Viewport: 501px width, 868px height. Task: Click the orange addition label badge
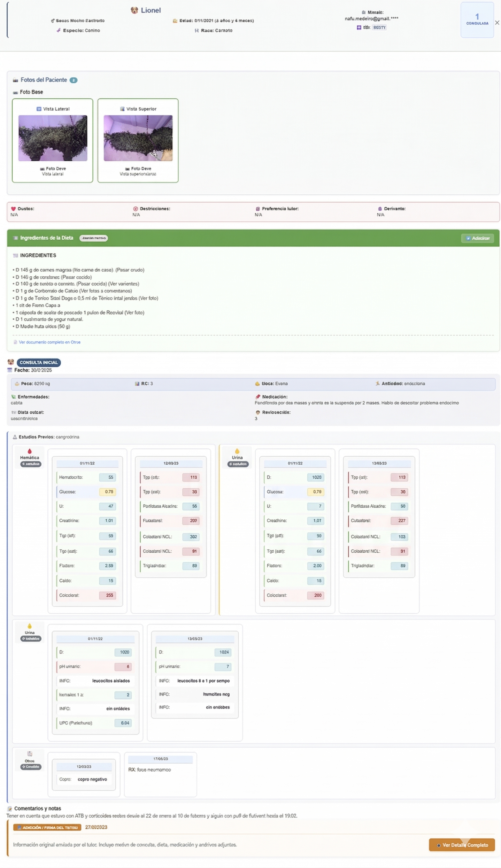coord(47,827)
